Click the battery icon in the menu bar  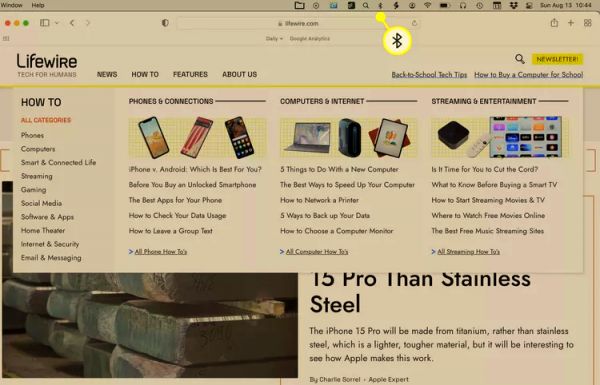click(x=444, y=5)
